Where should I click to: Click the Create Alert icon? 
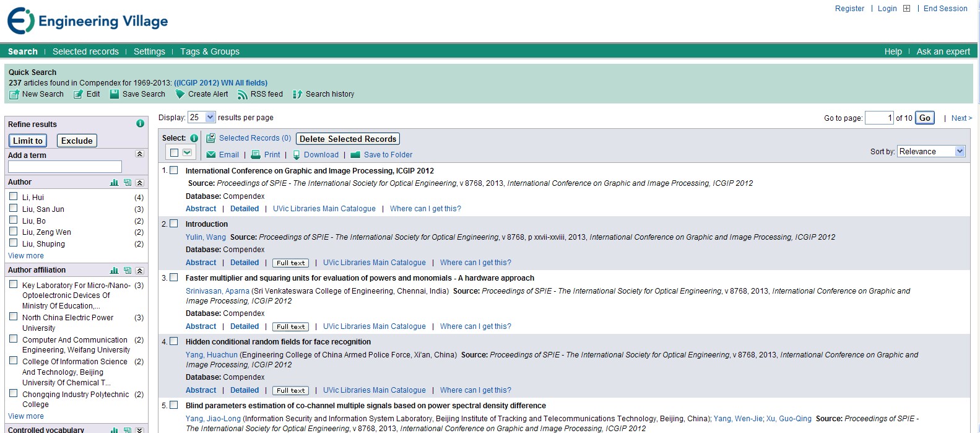pyautogui.click(x=180, y=94)
